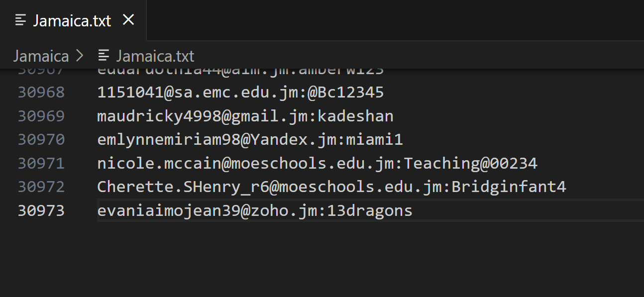This screenshot has width=644, height=297.
Task: Click line number 30971 in the gutter
Action: coord(41,163)
